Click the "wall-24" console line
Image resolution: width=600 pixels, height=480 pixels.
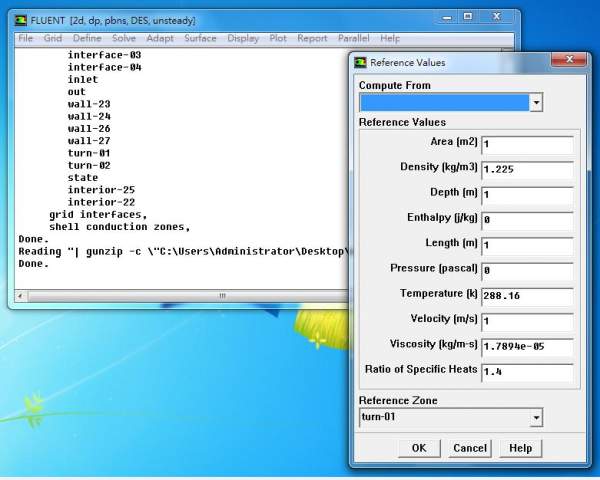point(89,116)
